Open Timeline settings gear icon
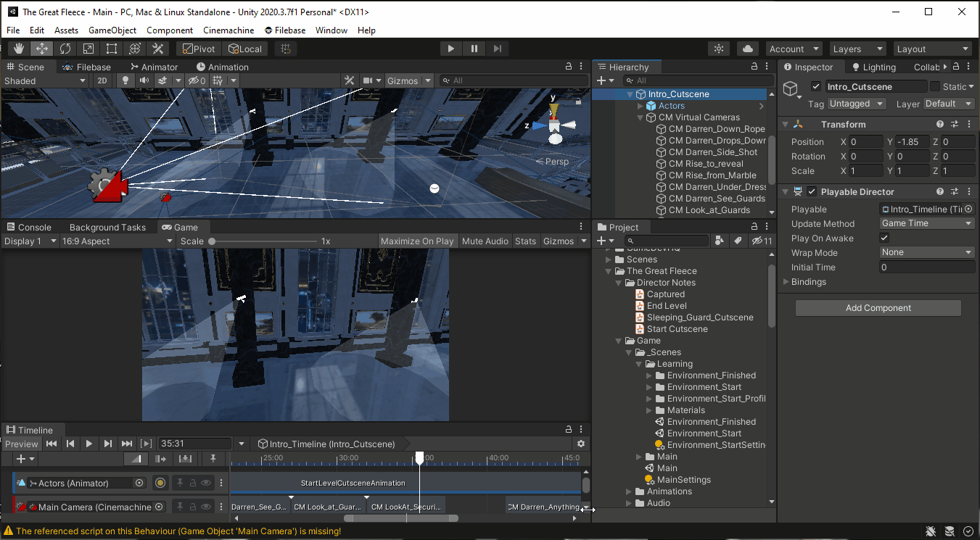Viewport: 980px width, 540px height. (580, 444)
